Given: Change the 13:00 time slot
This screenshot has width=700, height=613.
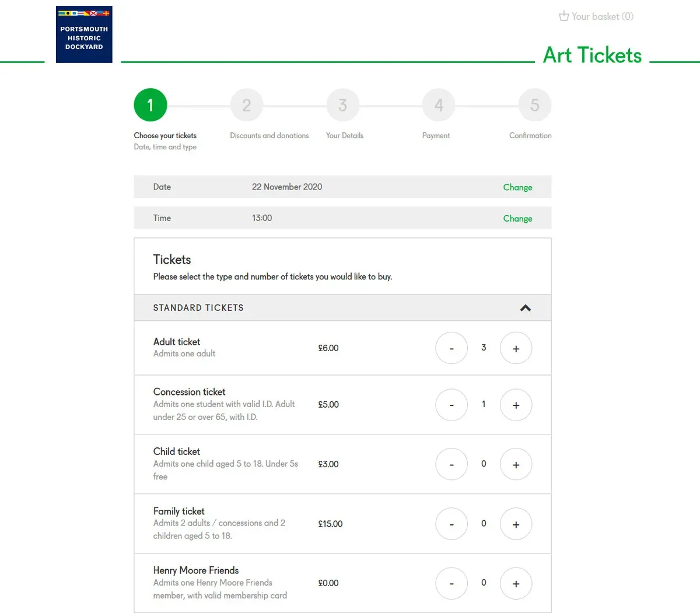Looking at the screenshot, I should coord(517,218).
